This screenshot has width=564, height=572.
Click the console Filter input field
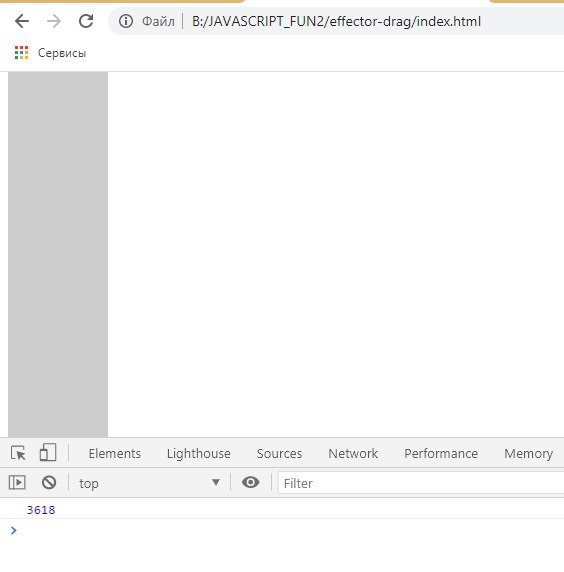pos(421,483)
